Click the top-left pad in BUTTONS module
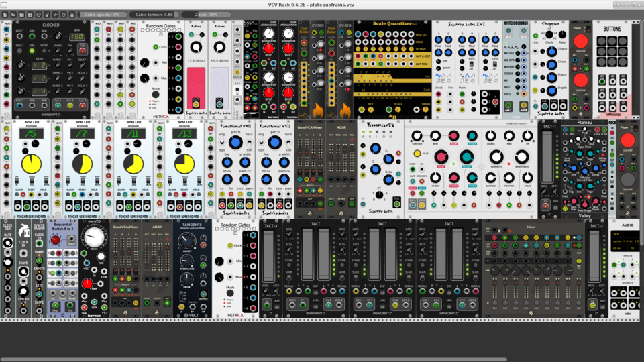 pos(602,41)
